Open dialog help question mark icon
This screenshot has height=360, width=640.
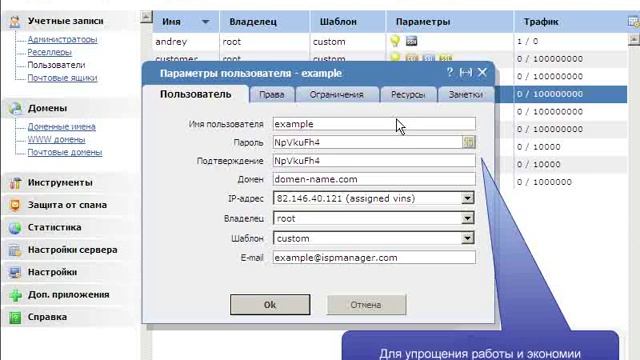[450, 73]
